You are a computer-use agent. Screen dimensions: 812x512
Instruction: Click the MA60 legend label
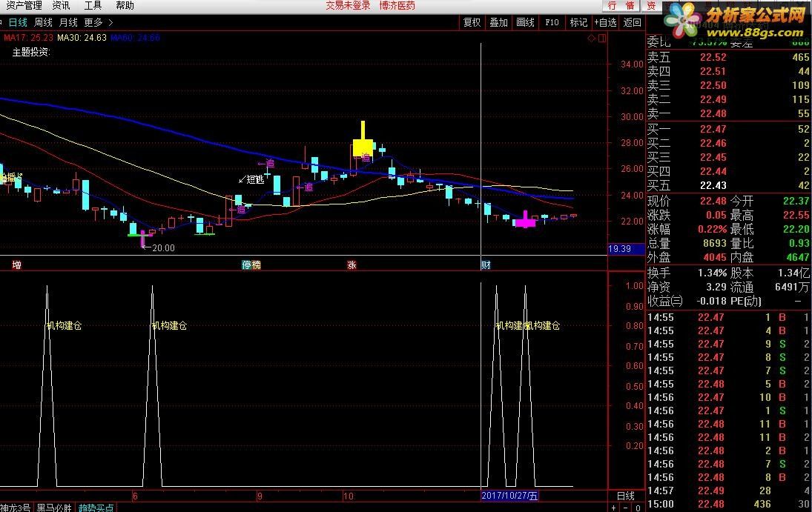[135, 37]
